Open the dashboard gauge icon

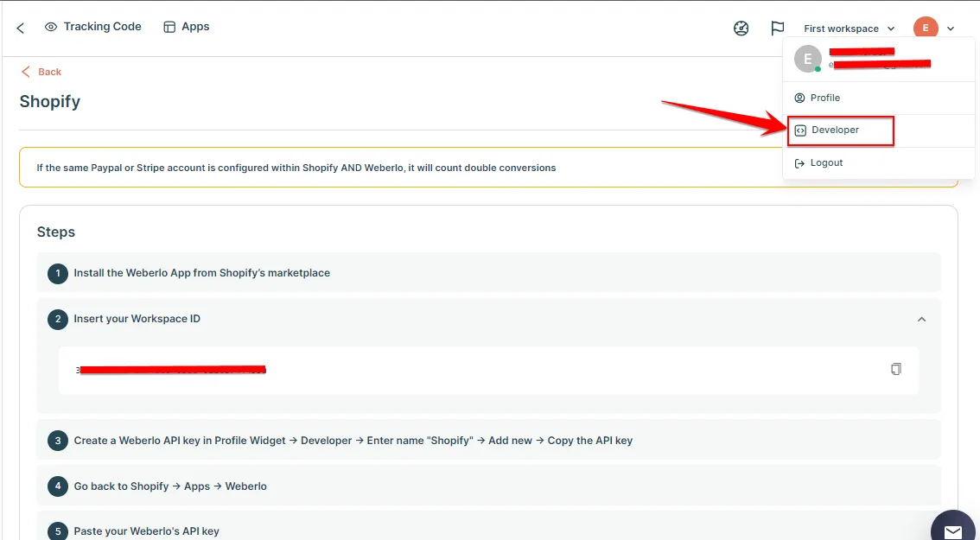pos(741,29)
